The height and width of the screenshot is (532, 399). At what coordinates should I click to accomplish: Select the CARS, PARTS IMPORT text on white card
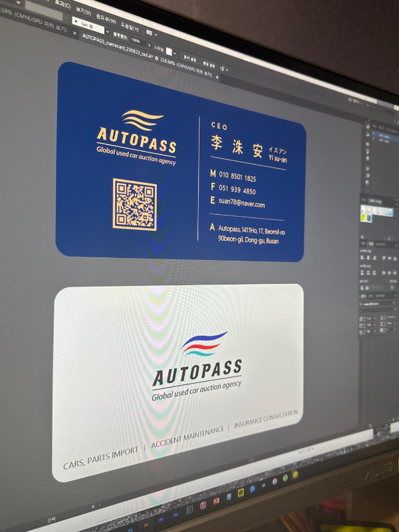(x=101, y=458)
